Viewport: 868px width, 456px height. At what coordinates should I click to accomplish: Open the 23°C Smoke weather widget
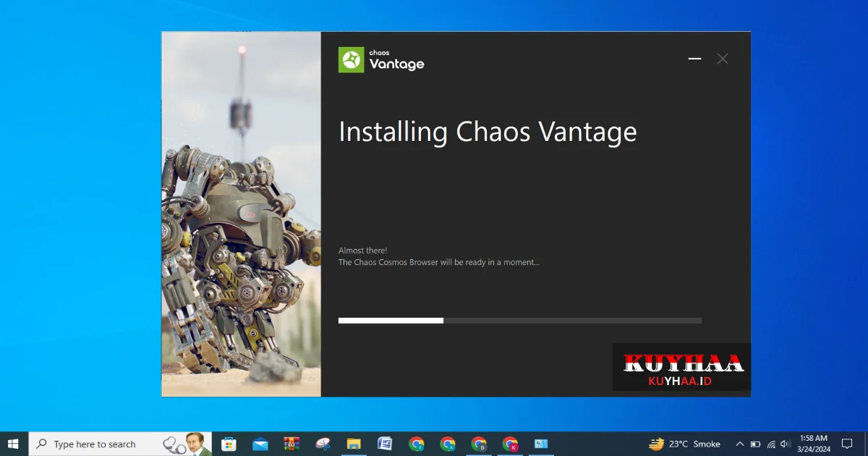[684, 444]
